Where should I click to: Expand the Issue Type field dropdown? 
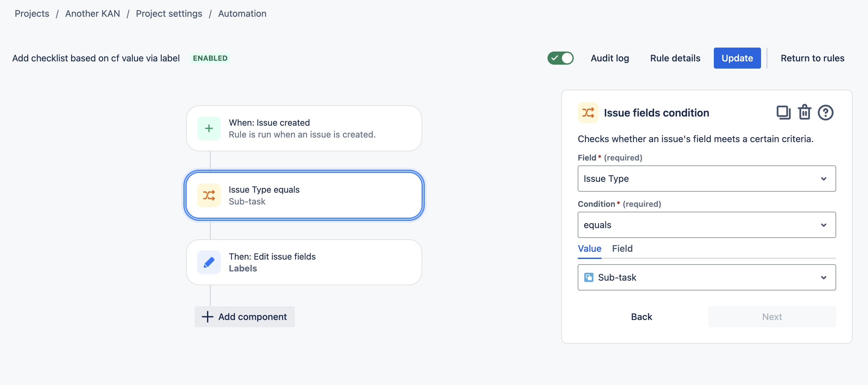(x=707, y=179)
